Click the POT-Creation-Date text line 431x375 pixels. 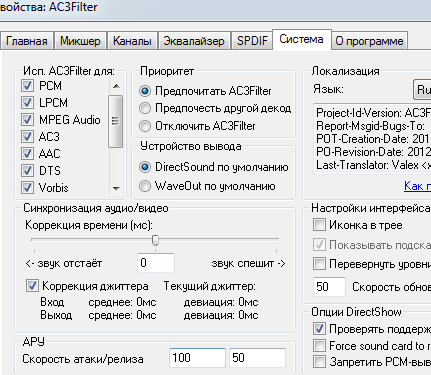[373, 139]
